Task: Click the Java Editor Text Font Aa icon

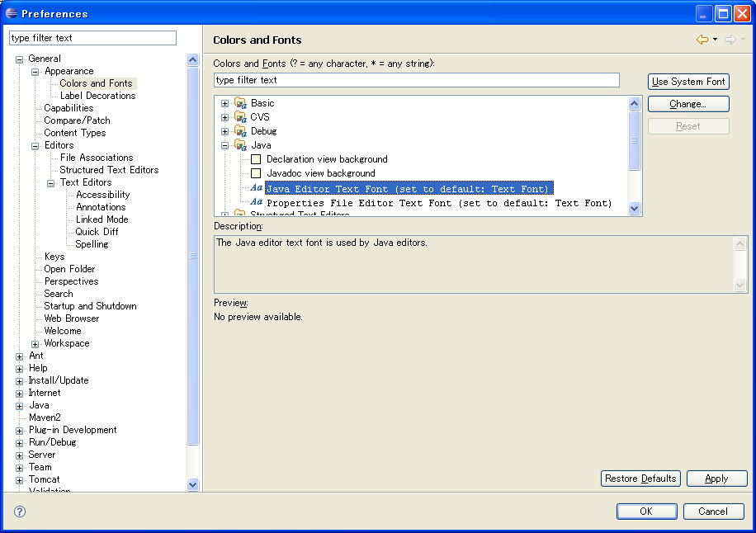Action: pos(256,189)
